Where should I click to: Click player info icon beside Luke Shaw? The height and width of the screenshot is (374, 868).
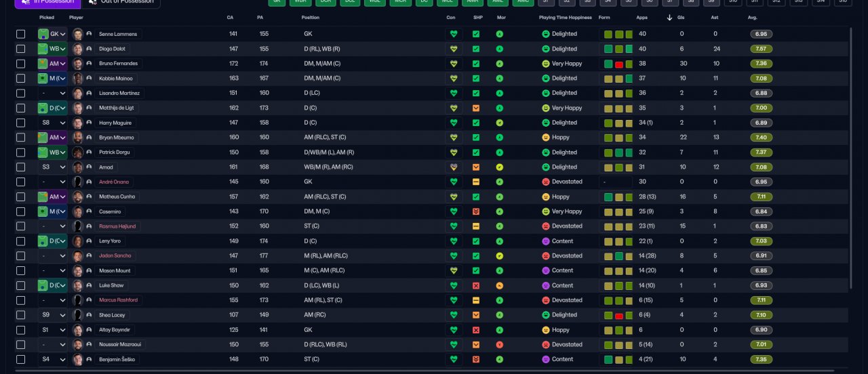pos(89,285)
